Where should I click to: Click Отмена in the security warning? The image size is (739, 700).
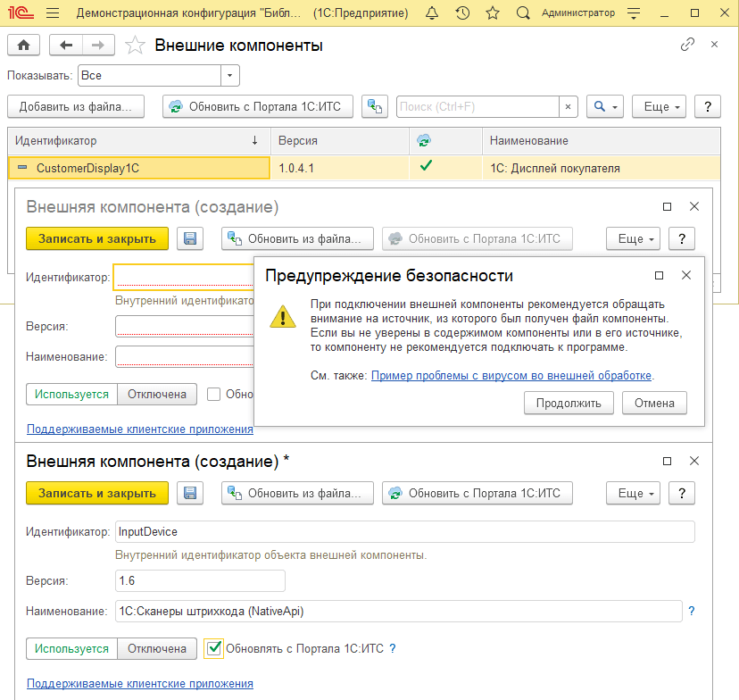pos(654,403)
